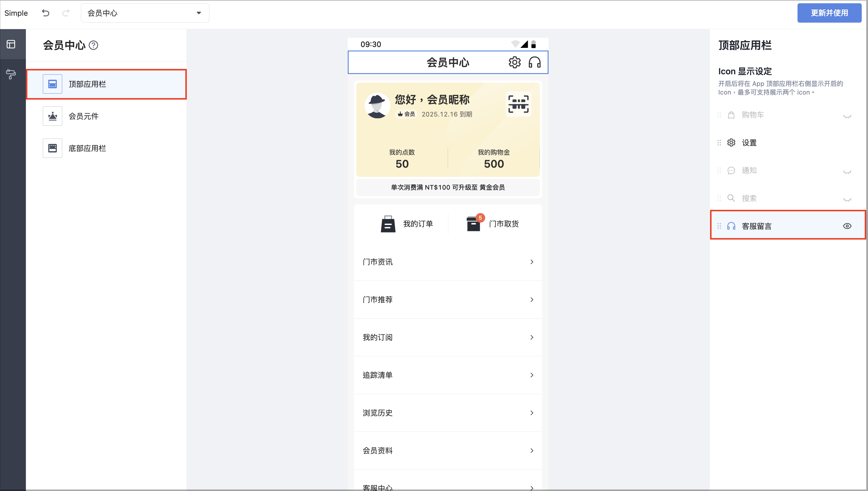Expand the 门市资讯 row chevron
The image size is (868, 491).
532,262
